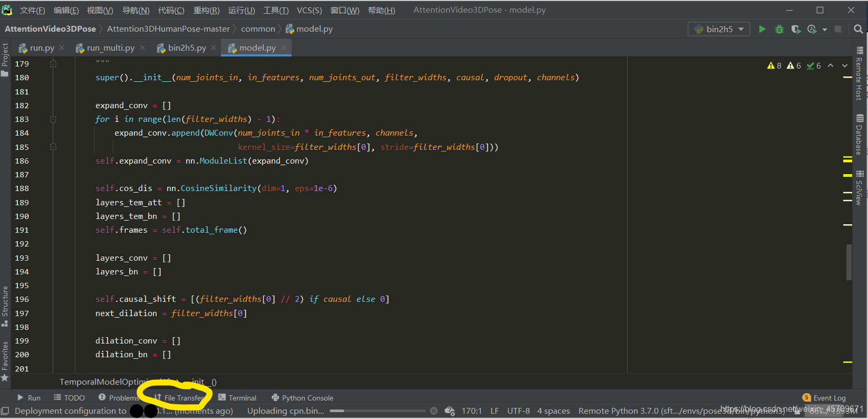868x419 pixels.
Task: Open the Problems tool window
Action: tap(119, 398)
